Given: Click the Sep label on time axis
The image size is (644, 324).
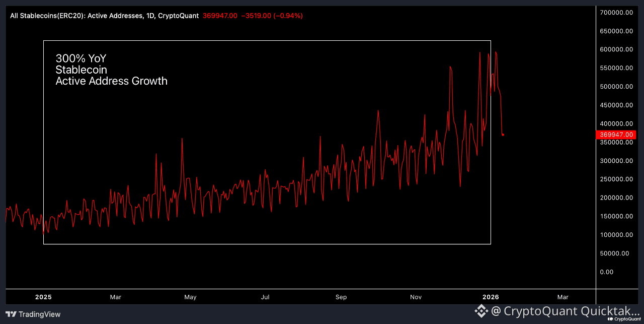Looking at the screenshot, I should [341, 297].
